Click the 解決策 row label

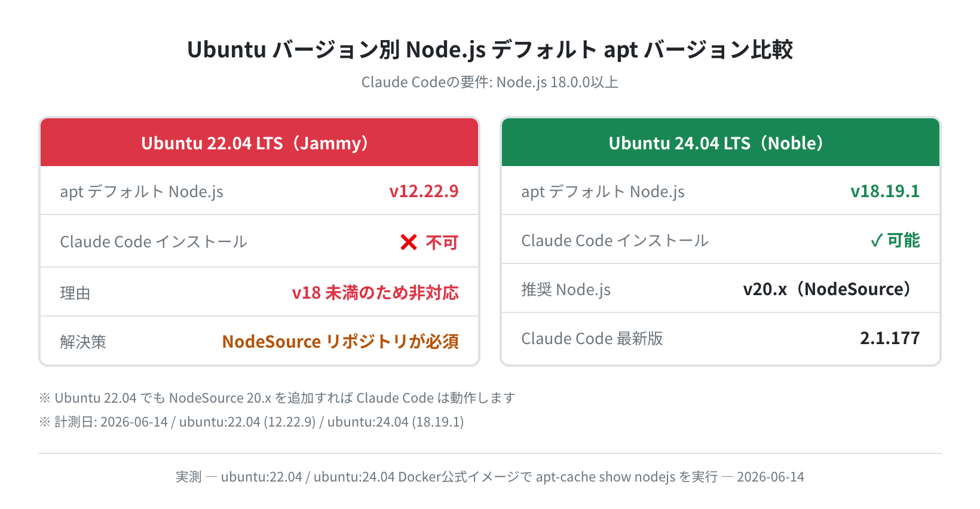pyautogui.click(x=83, y=342)
